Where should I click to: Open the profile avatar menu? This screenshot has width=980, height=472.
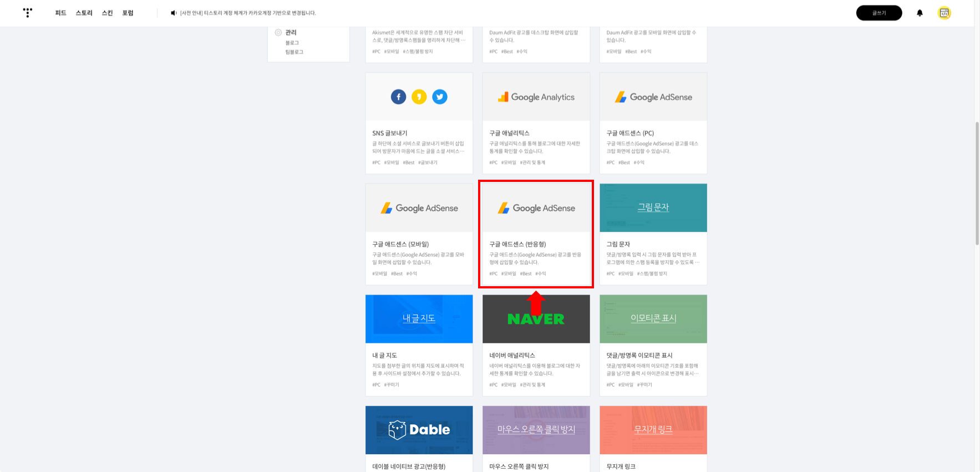[944, 13]
